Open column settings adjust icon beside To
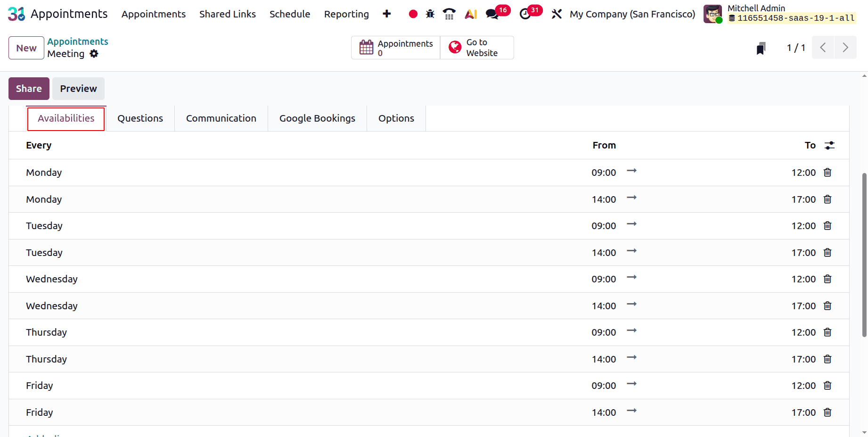The width and height of the screenshot is (868, 437). (830, 145)
